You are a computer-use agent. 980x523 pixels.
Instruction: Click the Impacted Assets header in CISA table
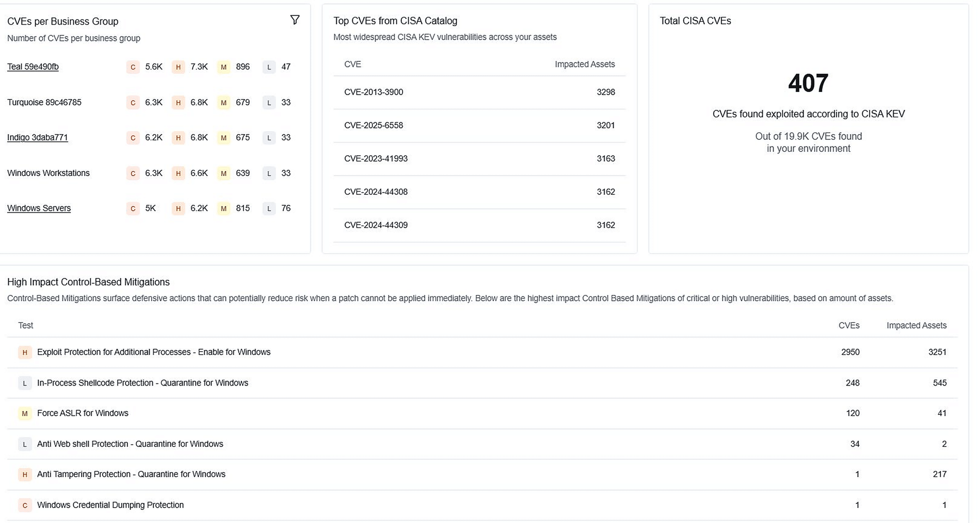coord(585,64)
